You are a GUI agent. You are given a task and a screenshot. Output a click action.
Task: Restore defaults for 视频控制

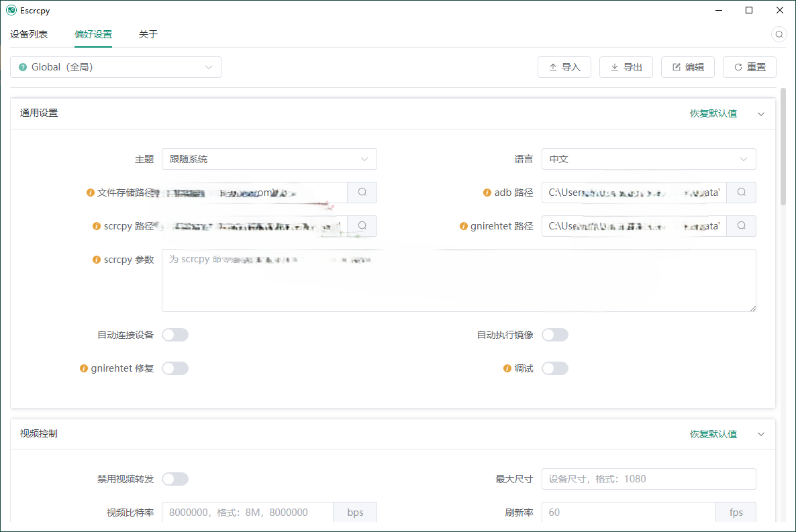[713, 434]
